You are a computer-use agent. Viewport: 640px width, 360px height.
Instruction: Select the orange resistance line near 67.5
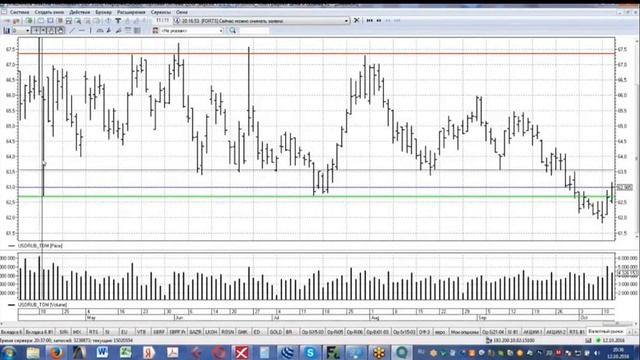pyautogui.click(x=316, y=53)
